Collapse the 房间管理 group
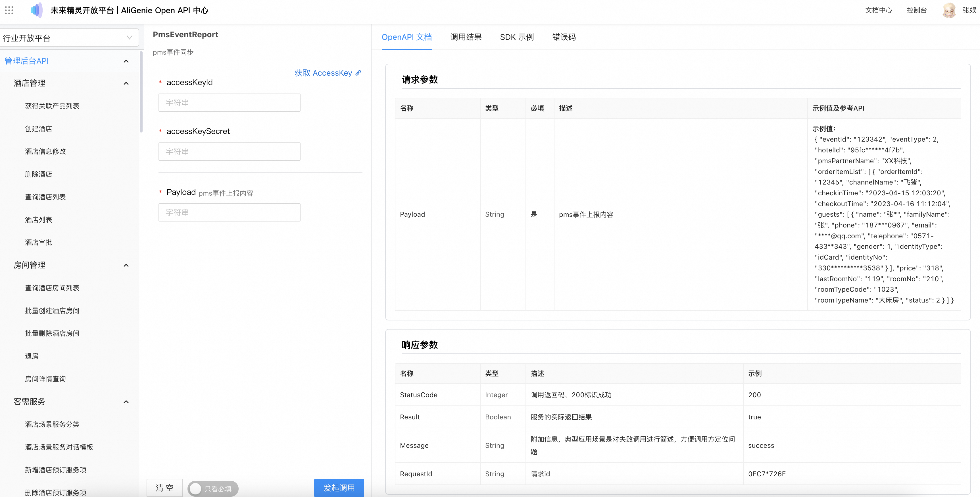980x497 pixels. (x=126, y=265)
